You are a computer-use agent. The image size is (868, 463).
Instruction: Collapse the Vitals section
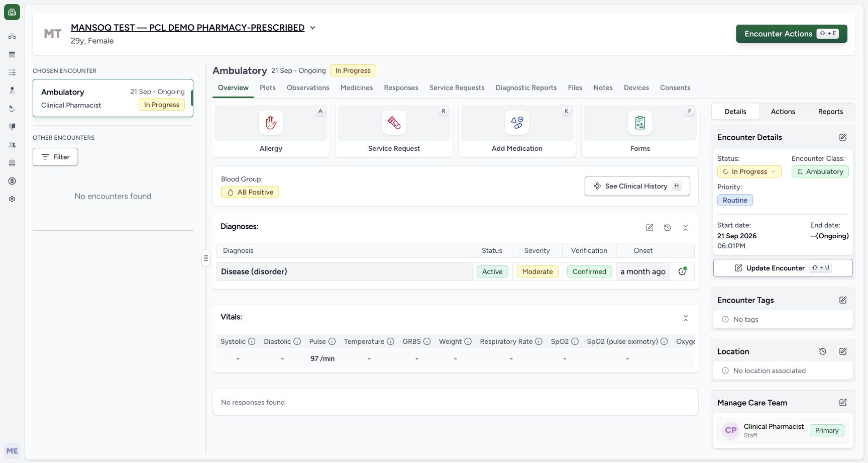[686, 318]
